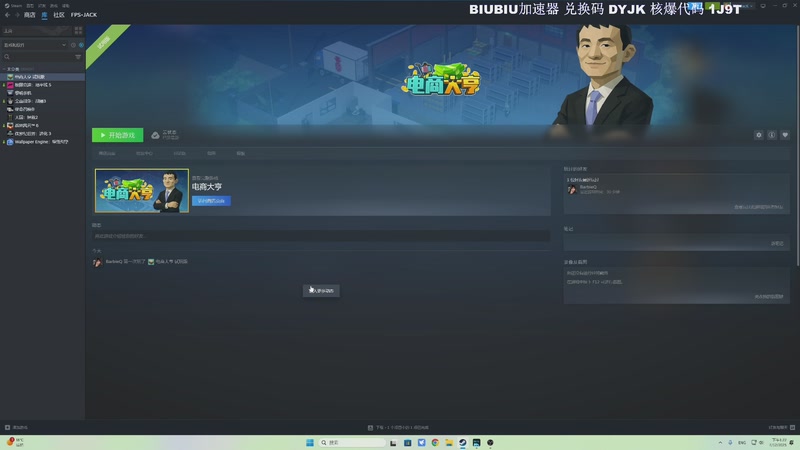This screenshot has height=450, width=800.
Task: Expand the 游戏和软件 filter dropdown
Action: tap(35, 45)
